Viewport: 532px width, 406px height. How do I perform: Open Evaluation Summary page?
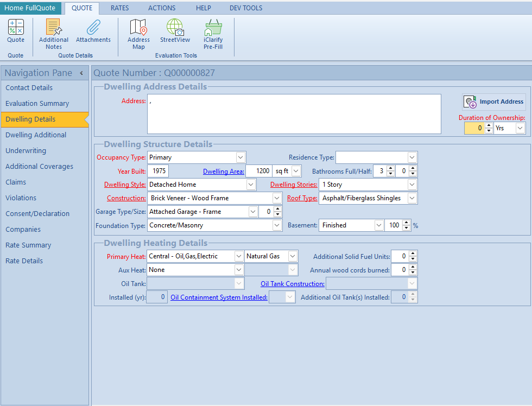point(45,104)
